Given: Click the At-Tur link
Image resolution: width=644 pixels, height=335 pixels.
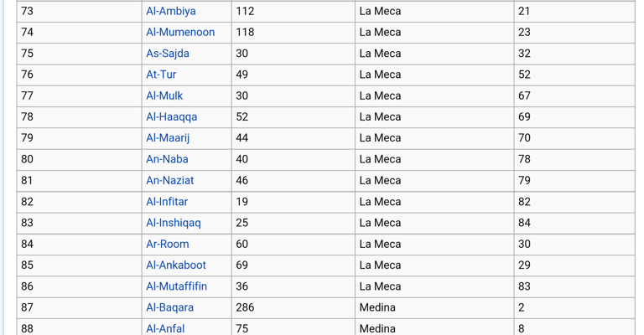Looking at the screenshot, I should (161, 75).
